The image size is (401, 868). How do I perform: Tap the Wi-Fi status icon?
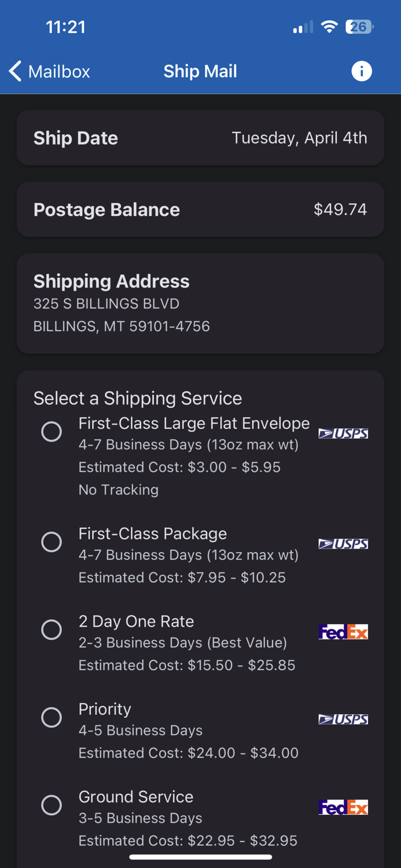(329, 27)
